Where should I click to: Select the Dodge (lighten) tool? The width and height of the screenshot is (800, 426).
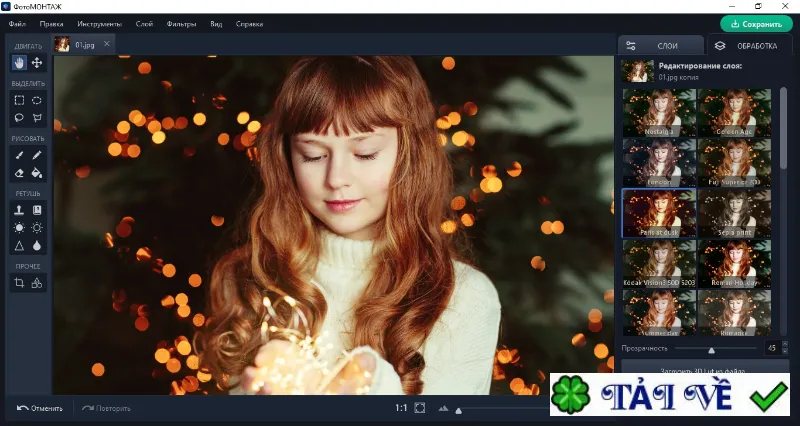[x=19, y=228]
